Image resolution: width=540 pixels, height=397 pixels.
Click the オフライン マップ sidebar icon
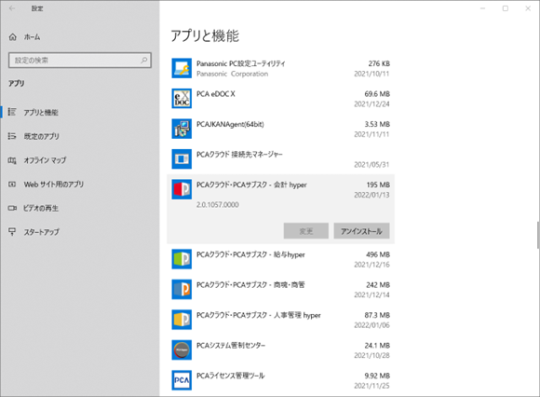click(x=12, y=160)
